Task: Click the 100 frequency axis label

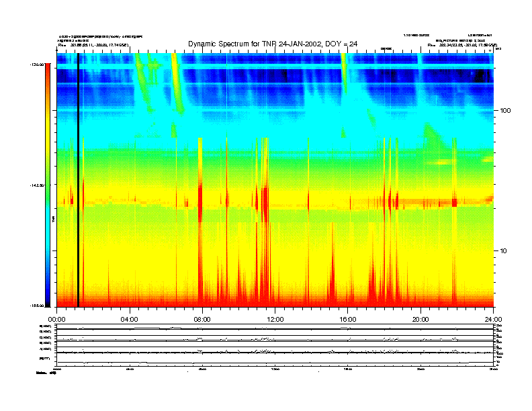Action: (505, 111)
